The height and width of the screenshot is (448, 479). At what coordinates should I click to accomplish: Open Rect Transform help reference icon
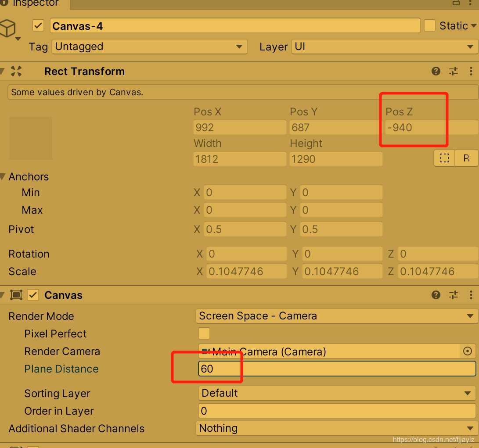(x=436, y=71)
